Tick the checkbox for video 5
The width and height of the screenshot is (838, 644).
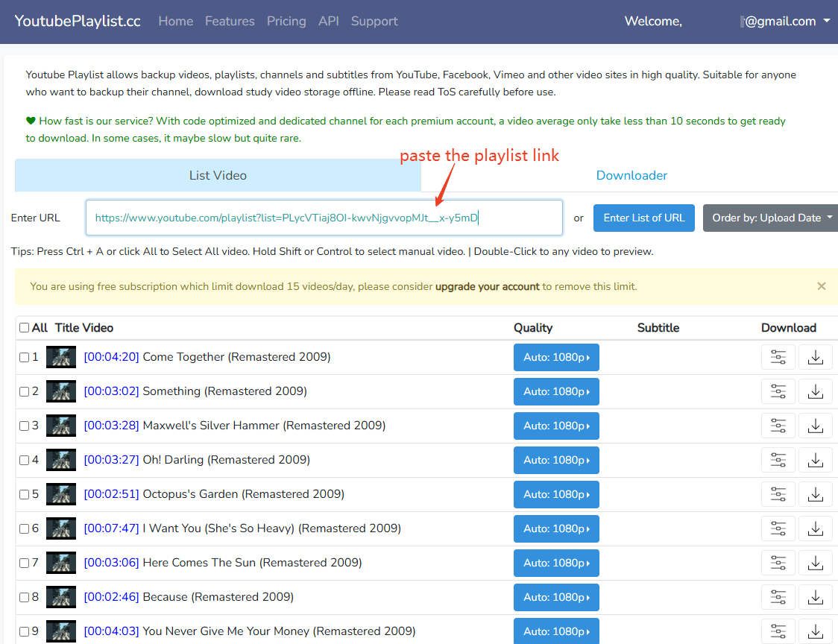click(25, 495)
